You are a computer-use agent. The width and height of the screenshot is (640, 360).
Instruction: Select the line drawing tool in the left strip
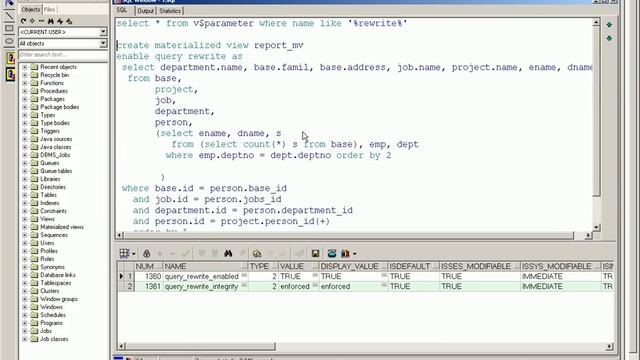pyautogui.click(x=9, y=16)
